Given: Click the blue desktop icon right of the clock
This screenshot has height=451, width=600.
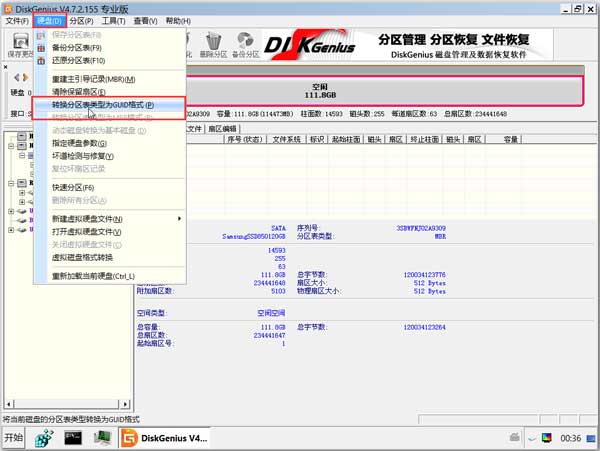Looking at the screenshot, I should tap(591, 438).
